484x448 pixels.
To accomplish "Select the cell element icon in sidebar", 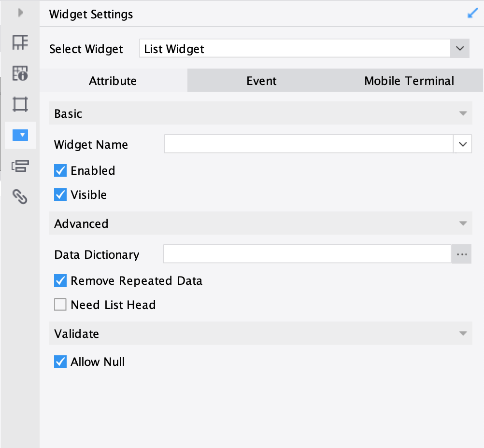I will coord(20,42).
